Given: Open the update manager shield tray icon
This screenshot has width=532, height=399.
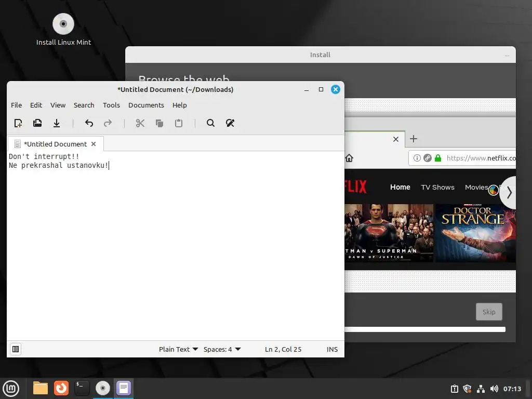Looking at the screenshot, I should (467, 389).
